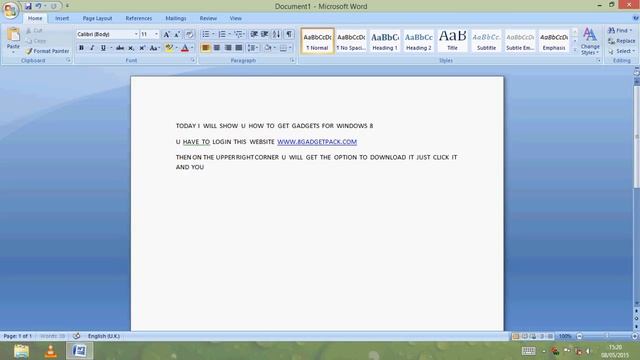Viewport: 640px width, 360px height.
Task: Click the Change Styles icon
Action: click(x=590, y=35)
